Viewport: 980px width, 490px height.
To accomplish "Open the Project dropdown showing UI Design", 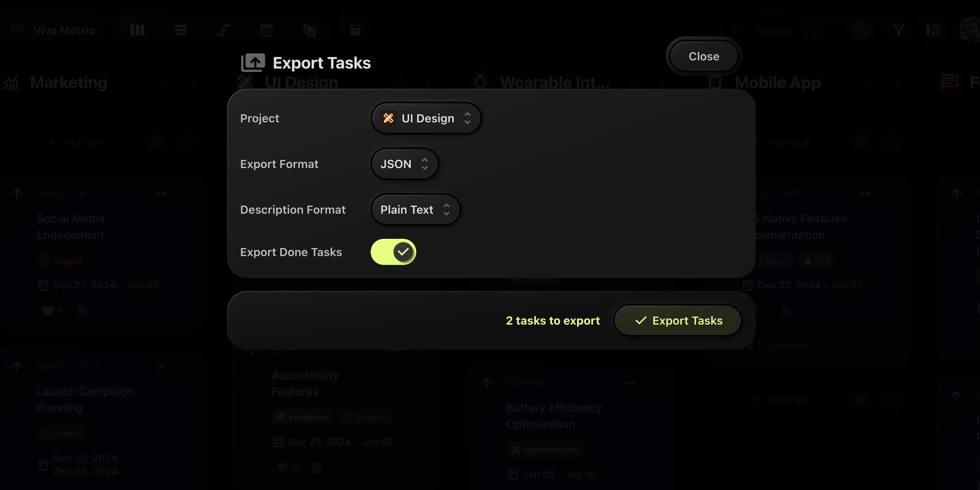I will [426, 118].
